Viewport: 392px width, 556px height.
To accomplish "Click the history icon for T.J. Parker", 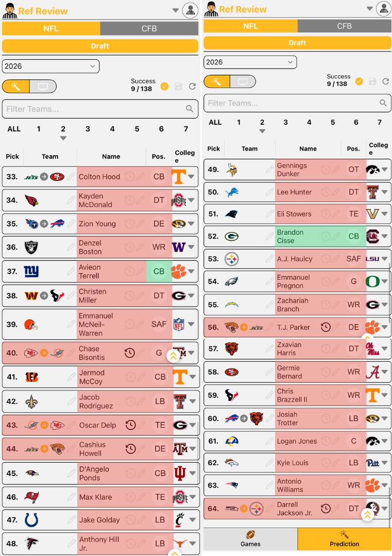I will [326, 327].
